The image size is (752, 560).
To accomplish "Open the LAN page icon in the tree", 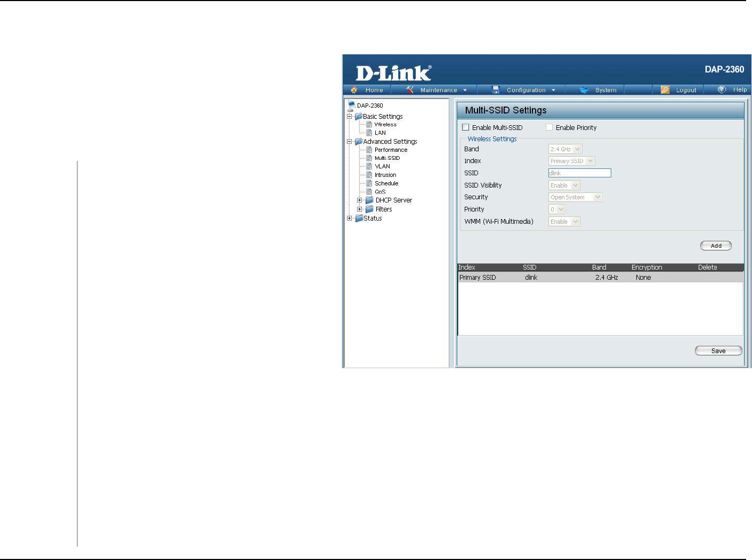I will [369, 133].
